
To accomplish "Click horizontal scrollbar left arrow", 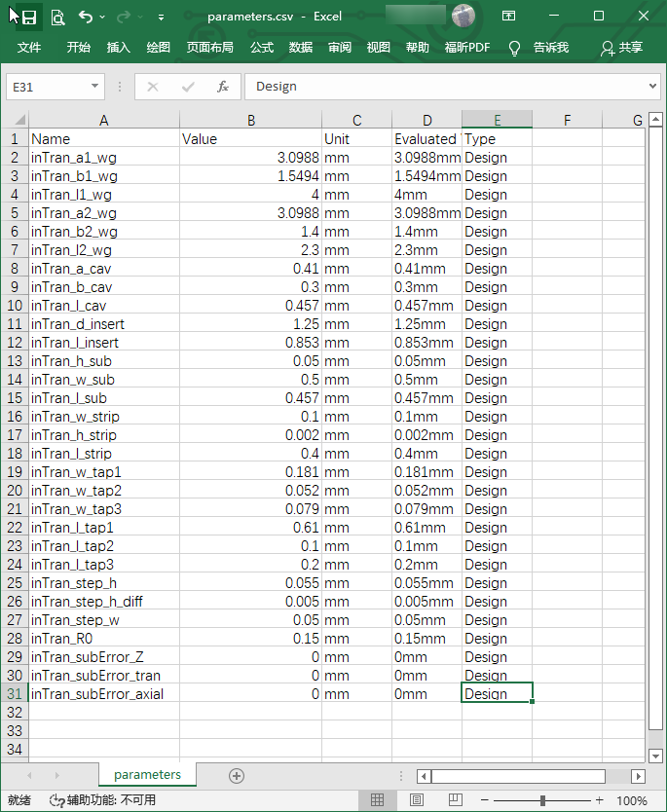I will point(425,776).
